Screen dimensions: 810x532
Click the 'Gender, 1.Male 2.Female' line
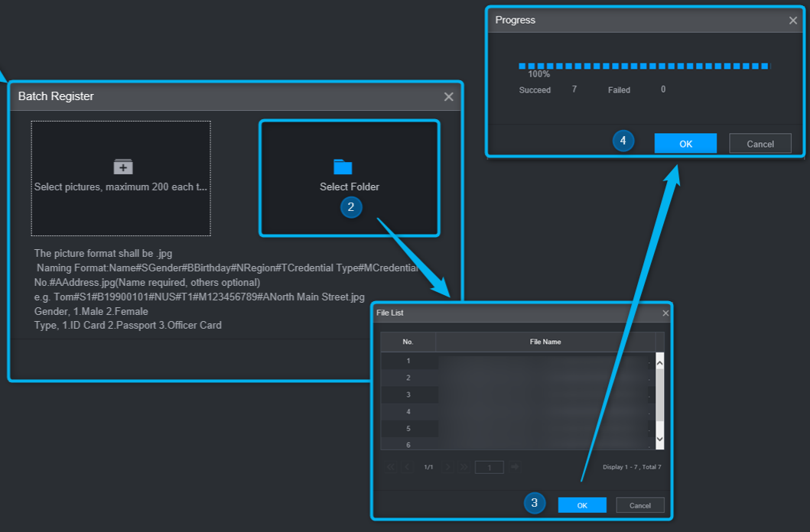[91, 312]
